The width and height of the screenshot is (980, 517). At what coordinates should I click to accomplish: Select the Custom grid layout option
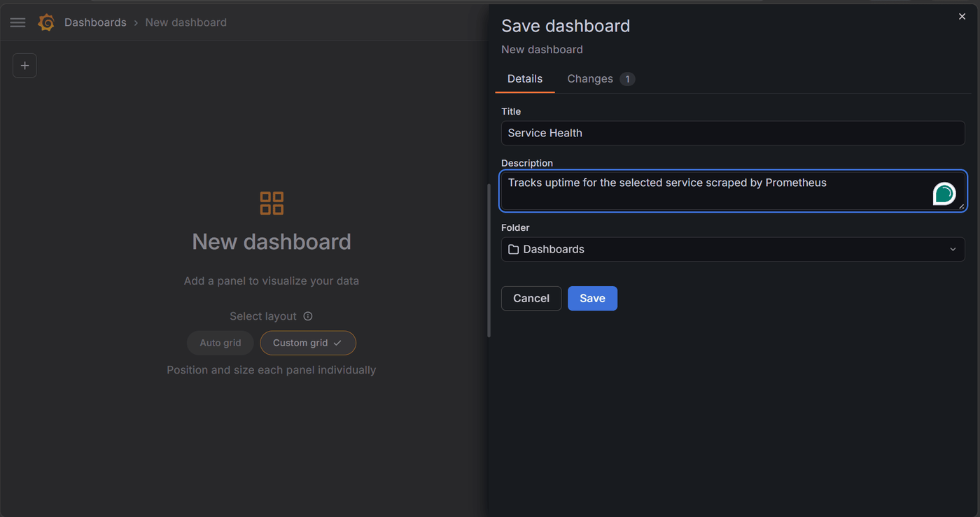[x=308, y=343]
